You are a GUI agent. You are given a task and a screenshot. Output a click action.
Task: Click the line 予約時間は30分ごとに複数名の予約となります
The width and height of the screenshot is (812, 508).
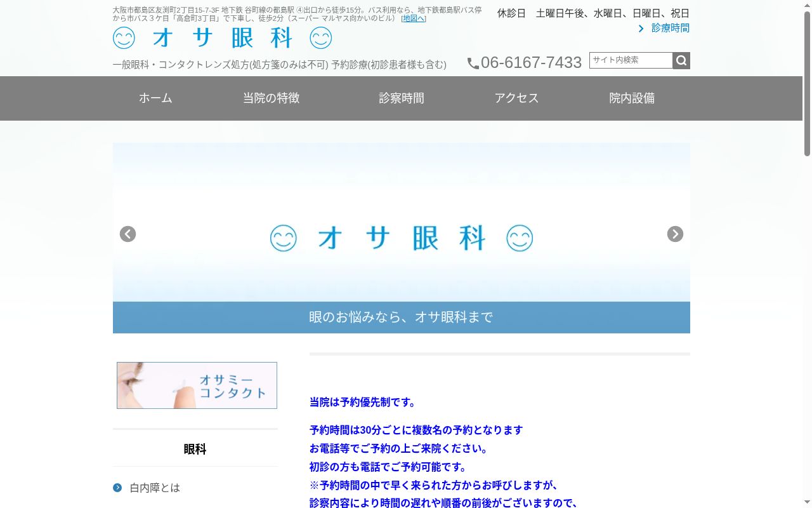pos(416,430)
